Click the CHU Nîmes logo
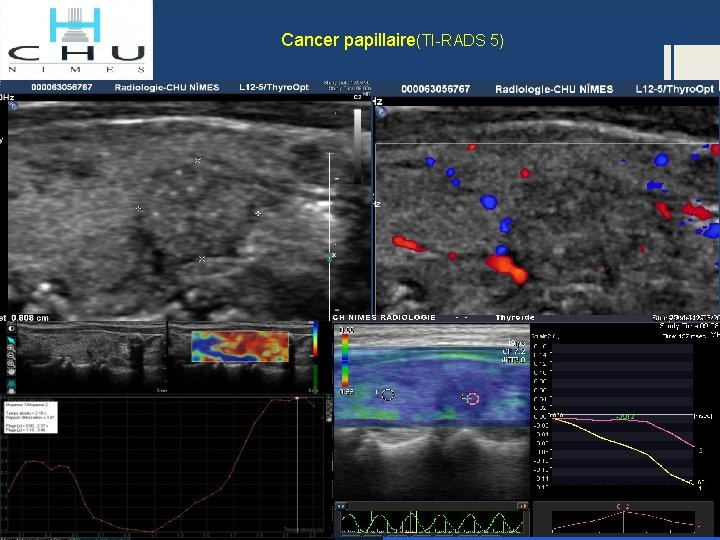This screenshot has height=540, width=720. tap(76, 40)
